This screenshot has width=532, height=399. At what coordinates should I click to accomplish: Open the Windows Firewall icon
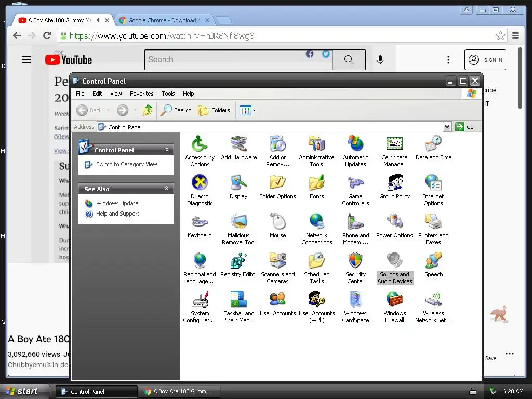pyautogui.click(x=394, y=308)
